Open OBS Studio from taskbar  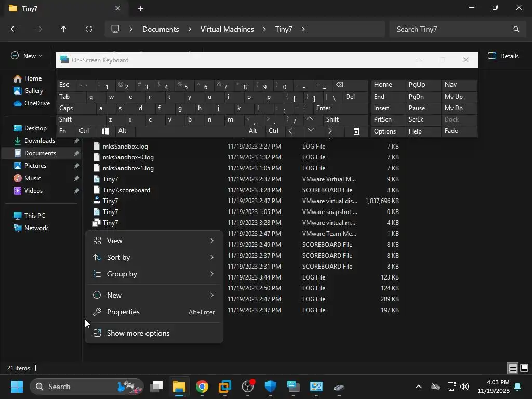coord(248,387)
